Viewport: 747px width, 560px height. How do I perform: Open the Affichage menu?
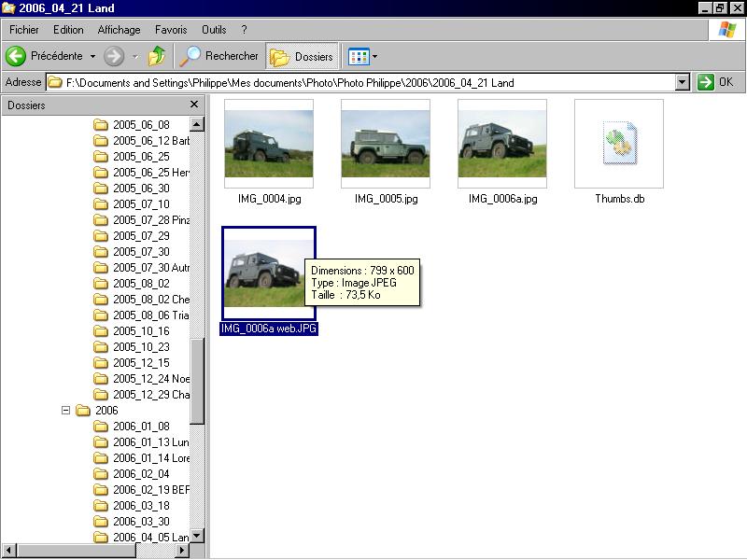(x=119, y=30)
